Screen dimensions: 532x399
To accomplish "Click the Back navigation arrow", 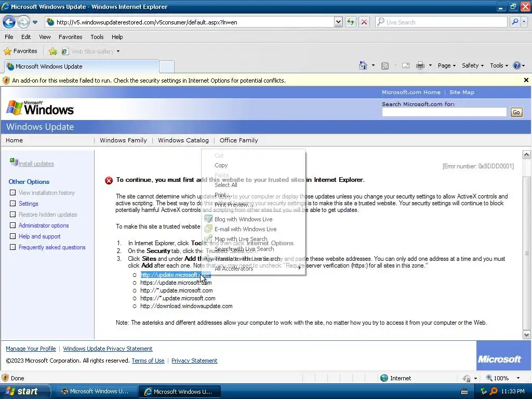I will 9,22.
